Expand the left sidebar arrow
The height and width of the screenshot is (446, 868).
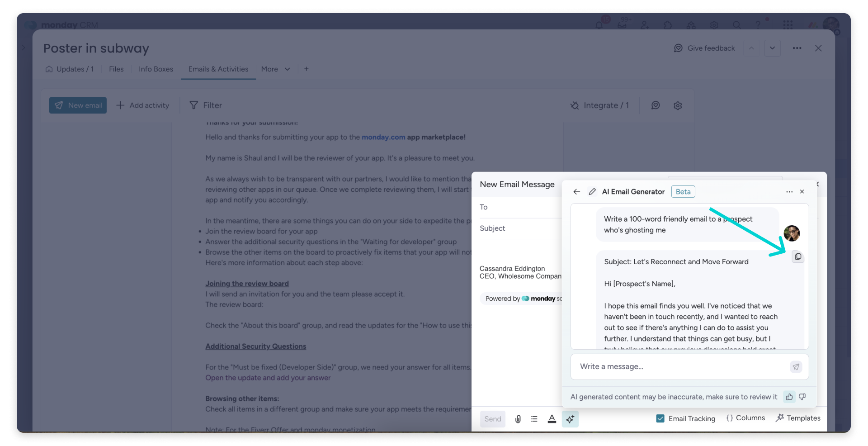pyautogui.click(x=24, y=47)
